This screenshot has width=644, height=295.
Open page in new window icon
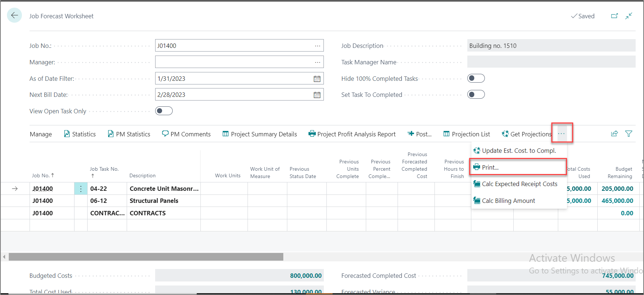point(614,16)
